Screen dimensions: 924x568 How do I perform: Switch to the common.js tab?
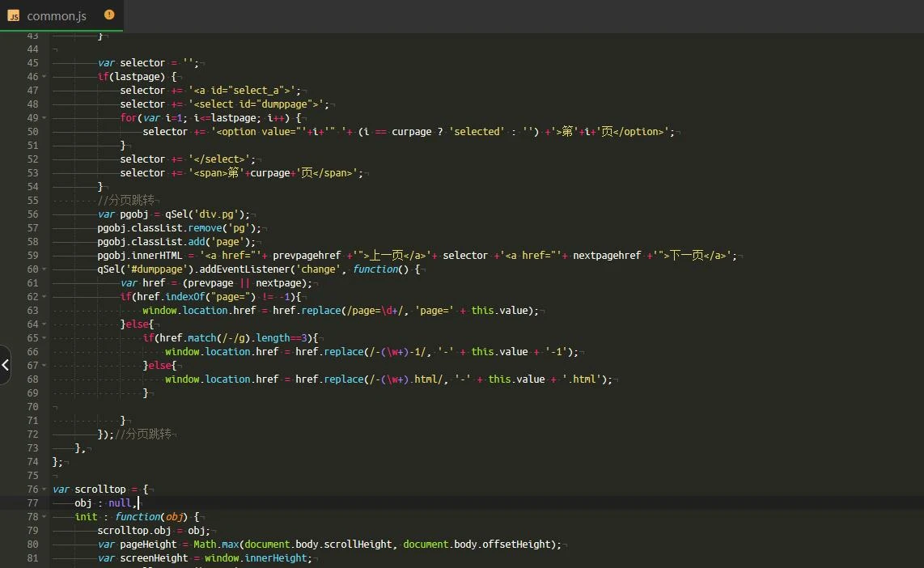pyautogui.click(x=61, y=15)
